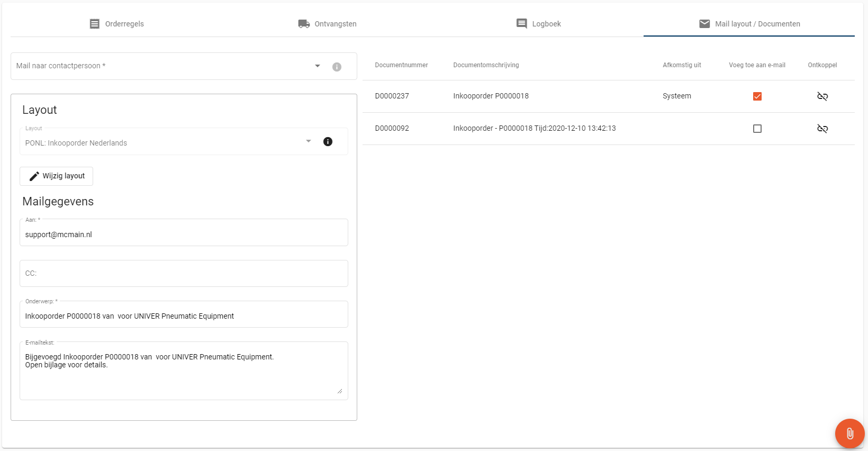
Task: Unlink document D0000092 with the Ontkoppel icon
Action: pyautogui.click(x=822, y=129)
